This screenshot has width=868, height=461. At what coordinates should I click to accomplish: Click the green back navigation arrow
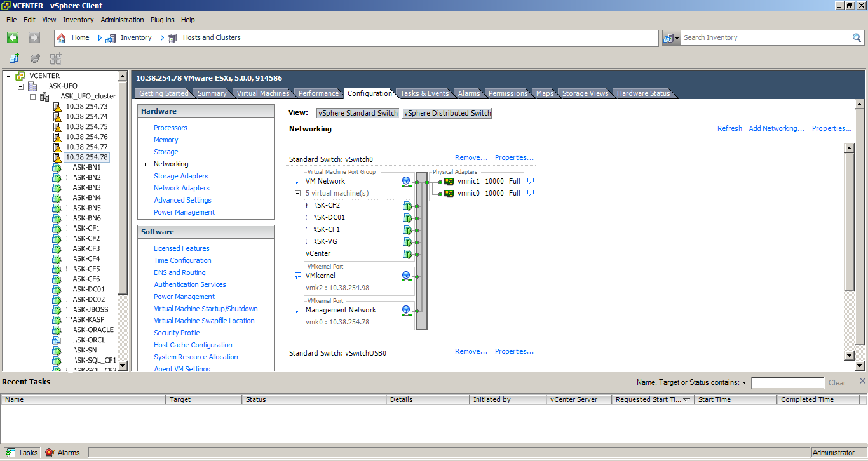point(13,38)
